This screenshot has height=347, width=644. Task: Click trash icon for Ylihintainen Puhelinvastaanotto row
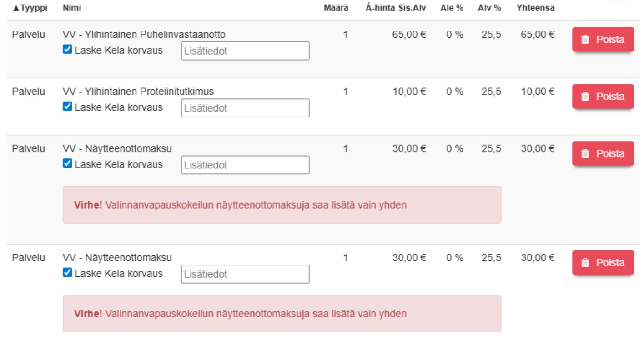click(586, 40)
